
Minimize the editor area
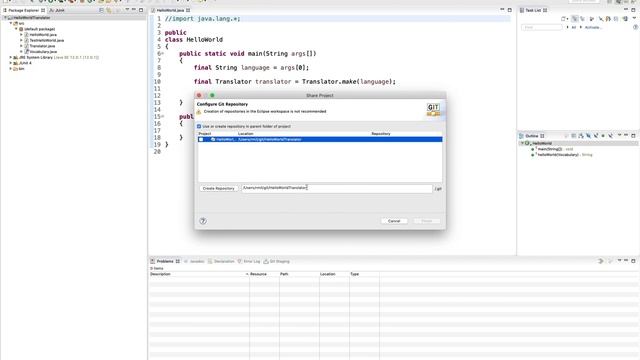(x=502, y=10)
